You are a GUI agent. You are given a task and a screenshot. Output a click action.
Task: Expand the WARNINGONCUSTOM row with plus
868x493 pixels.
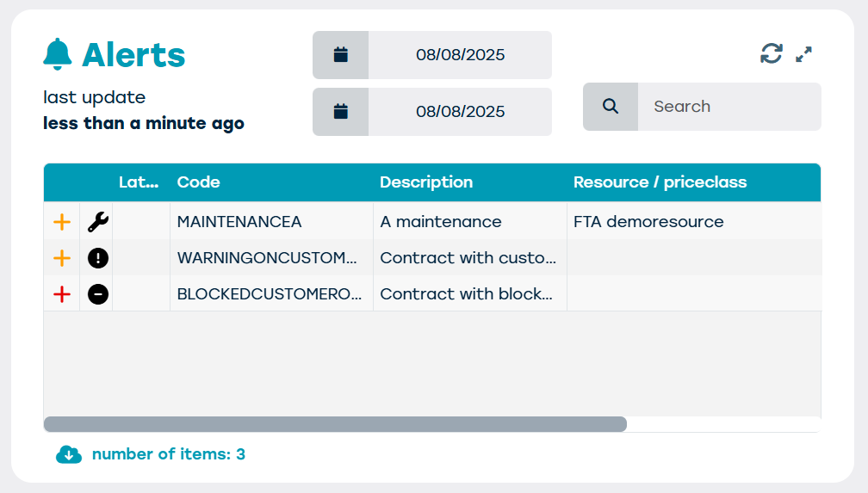click(x=62, y=258)
